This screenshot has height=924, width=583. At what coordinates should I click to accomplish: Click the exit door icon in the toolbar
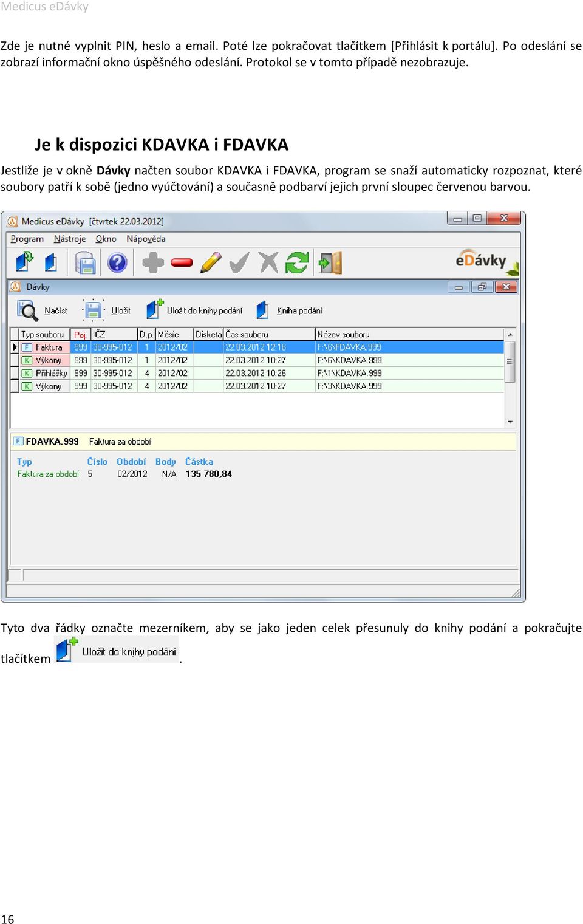330,262
